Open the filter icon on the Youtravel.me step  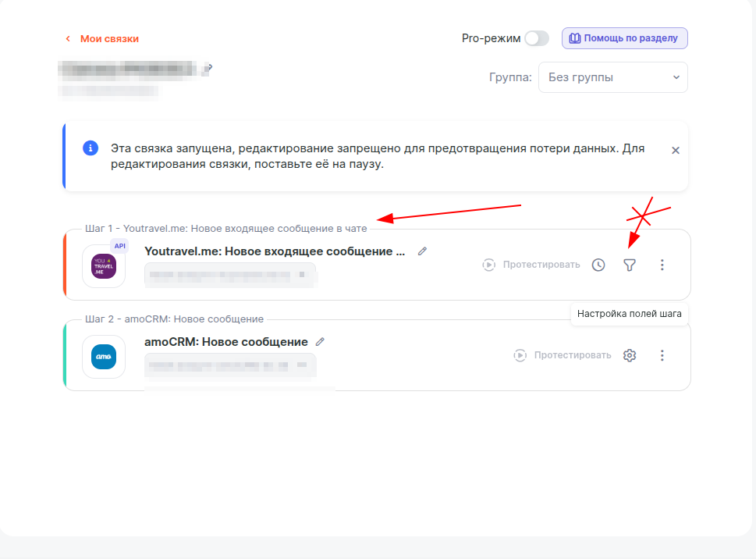630,265
